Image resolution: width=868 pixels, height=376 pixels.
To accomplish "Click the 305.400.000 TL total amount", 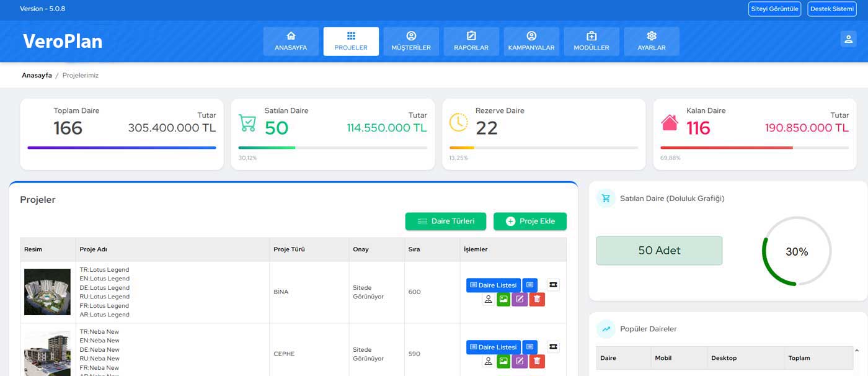I will pyautogui.click(x=172, y=128).
